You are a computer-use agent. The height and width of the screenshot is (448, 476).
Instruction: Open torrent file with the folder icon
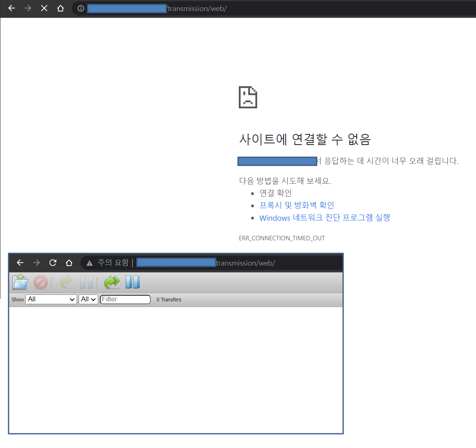[x=20, y=282]
